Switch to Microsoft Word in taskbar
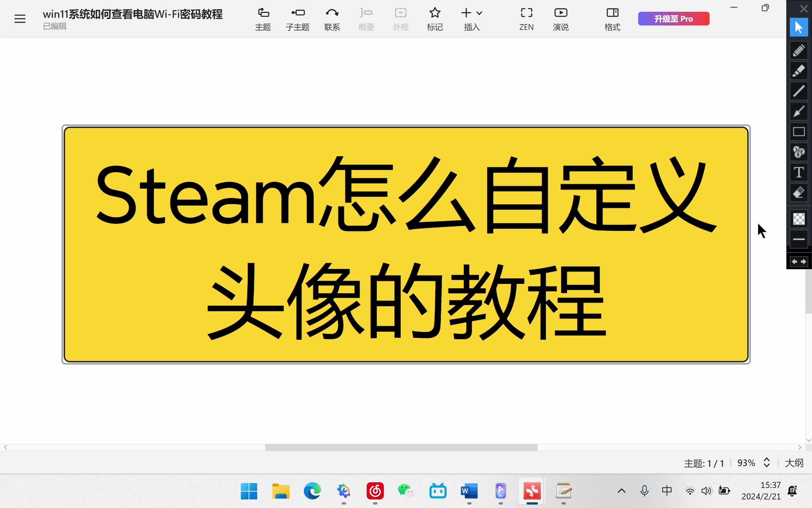 coord(469,491)
